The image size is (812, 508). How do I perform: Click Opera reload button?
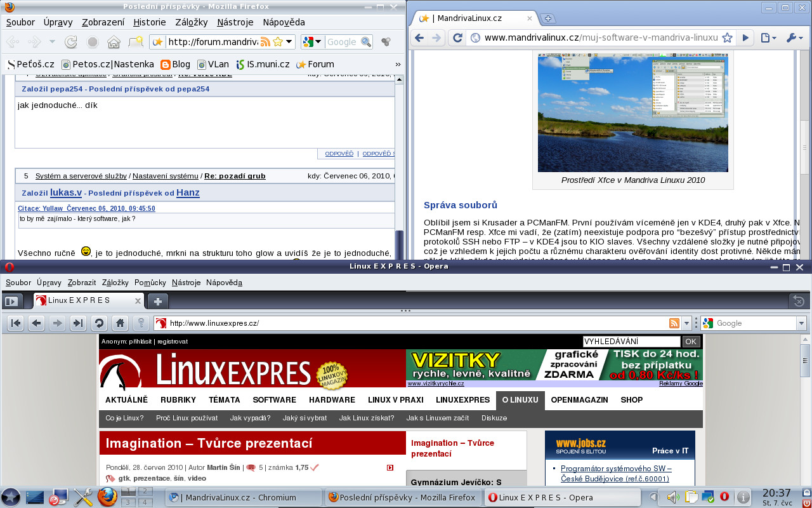pyautogui.click(x=99, y=323)
